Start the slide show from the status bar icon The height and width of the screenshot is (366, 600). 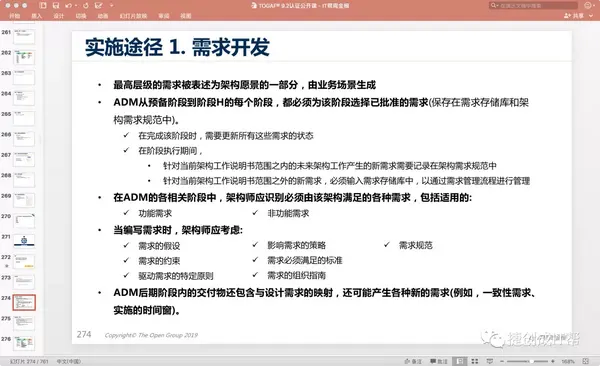489,361
